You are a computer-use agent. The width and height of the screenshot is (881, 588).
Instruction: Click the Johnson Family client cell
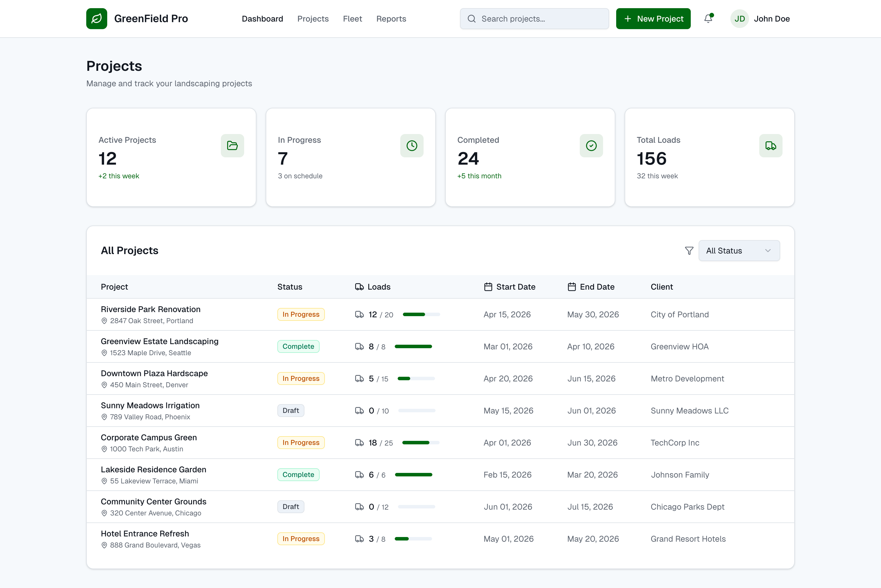coord(680,475)
